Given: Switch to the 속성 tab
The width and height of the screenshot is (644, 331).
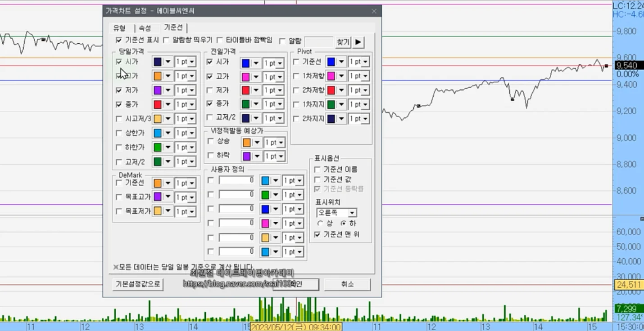Looking at the screenshot, I should (145, 28).
